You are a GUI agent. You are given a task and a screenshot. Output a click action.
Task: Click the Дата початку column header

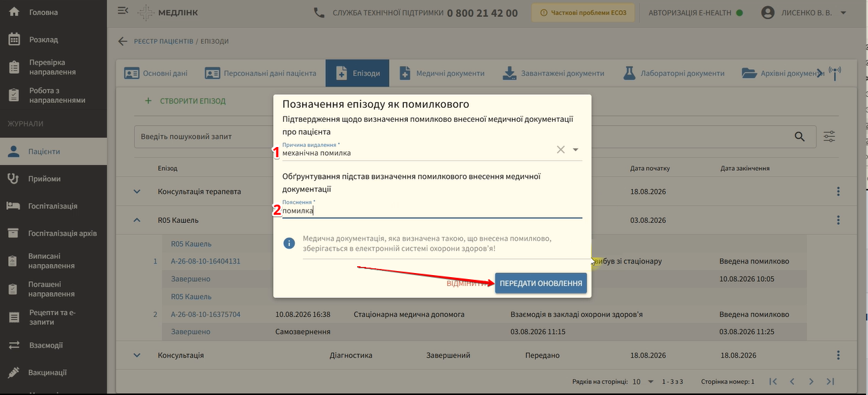tap(650, 168)
